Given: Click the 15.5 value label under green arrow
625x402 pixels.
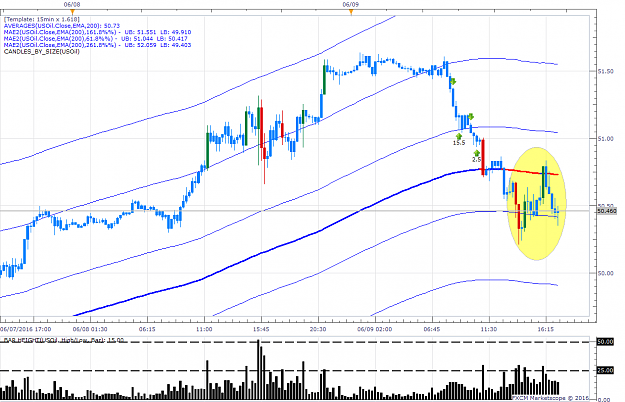Looking at the screenshot, I should click(459, 143).
